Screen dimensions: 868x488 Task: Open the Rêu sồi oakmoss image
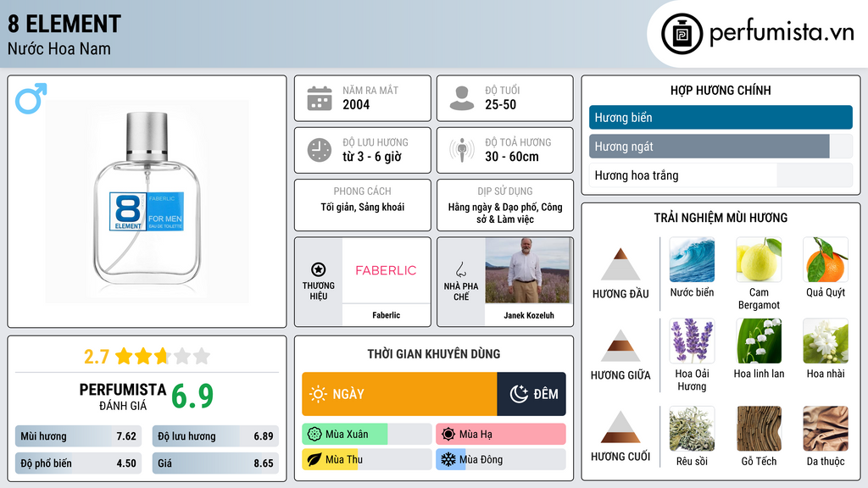(x=692, y=428)
